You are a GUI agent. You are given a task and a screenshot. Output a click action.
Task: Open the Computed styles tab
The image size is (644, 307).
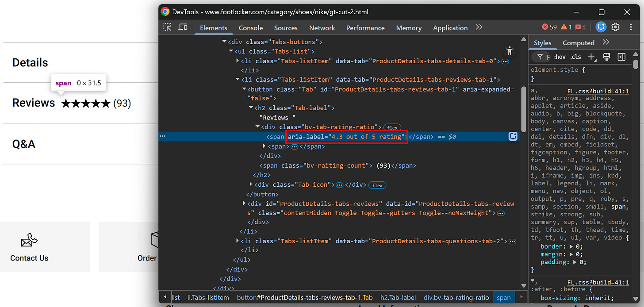(578, 42)
